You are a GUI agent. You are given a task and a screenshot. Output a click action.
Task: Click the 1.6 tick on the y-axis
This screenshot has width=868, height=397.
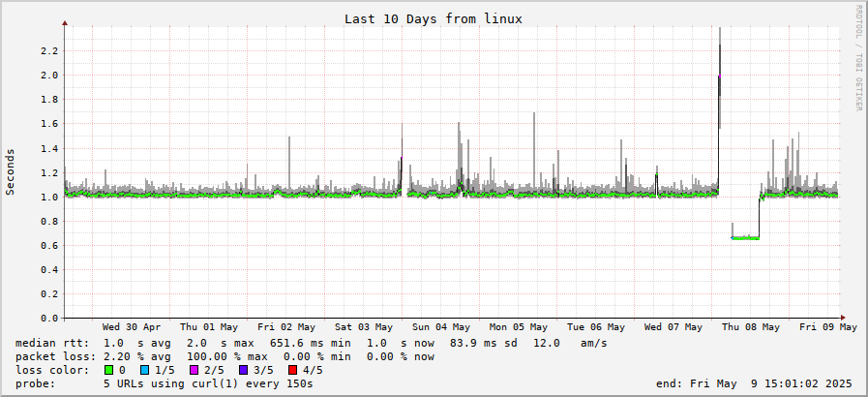pyautogui.click(x=48, y=124)
